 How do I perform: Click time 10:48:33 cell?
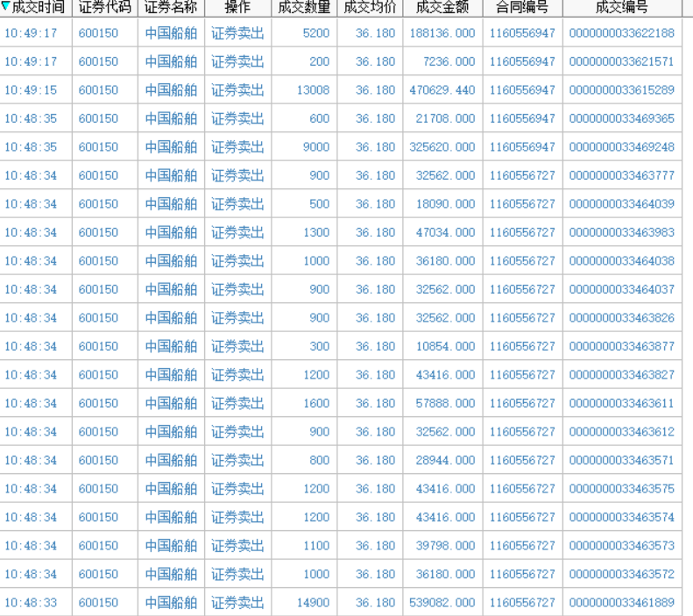click(x=31, y=603)
